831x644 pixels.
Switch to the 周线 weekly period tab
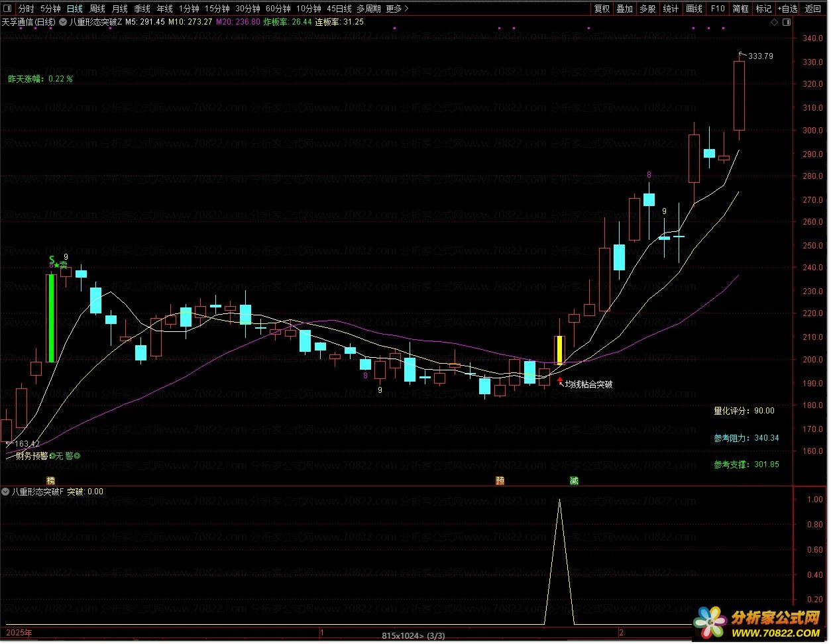pos(97,9)
